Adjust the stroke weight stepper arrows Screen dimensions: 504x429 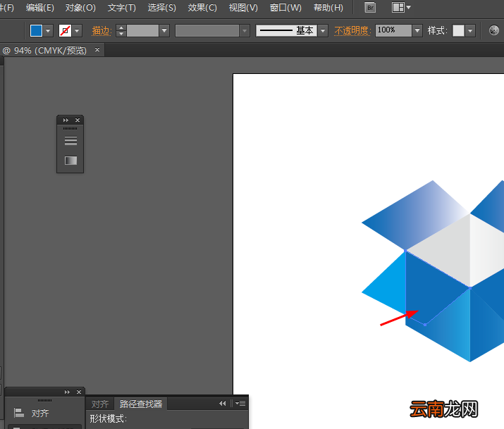[x=121, y=31]
